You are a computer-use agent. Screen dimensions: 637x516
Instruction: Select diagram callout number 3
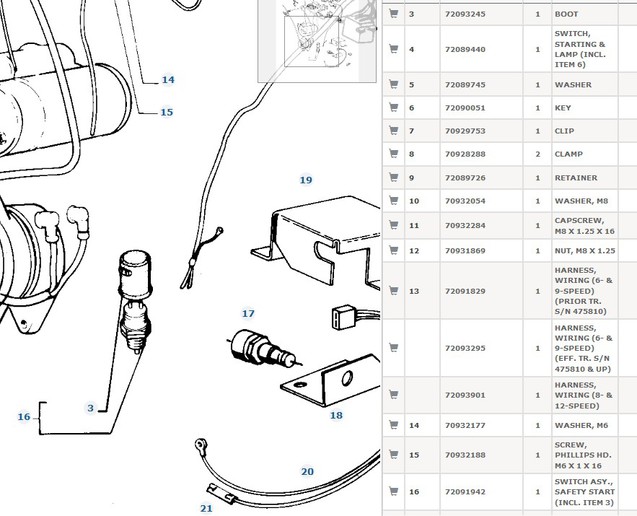click(91, 408)
